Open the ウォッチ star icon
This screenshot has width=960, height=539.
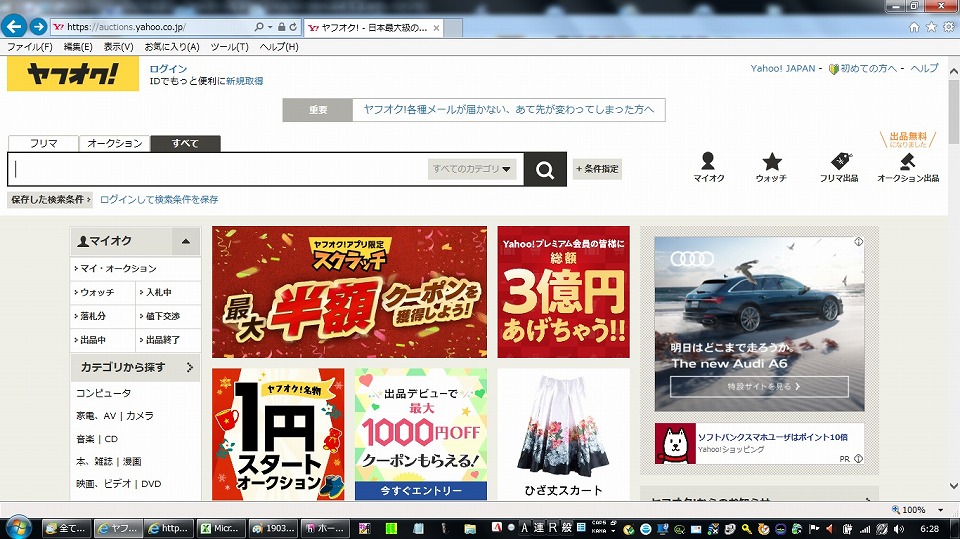[x=771, y=162]
